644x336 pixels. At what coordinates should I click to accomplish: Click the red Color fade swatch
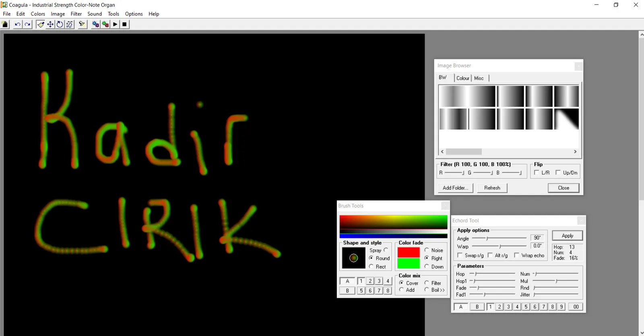(409, 252)
